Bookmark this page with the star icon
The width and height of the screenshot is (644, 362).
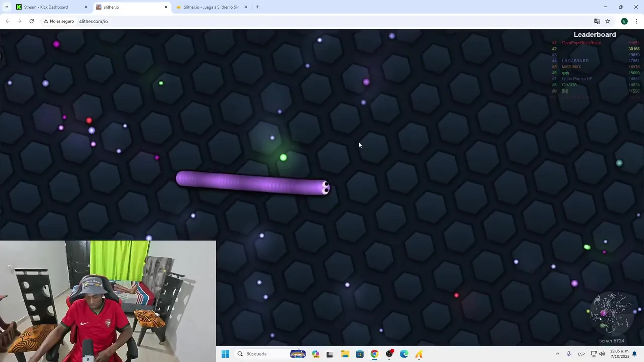point(608,21)
